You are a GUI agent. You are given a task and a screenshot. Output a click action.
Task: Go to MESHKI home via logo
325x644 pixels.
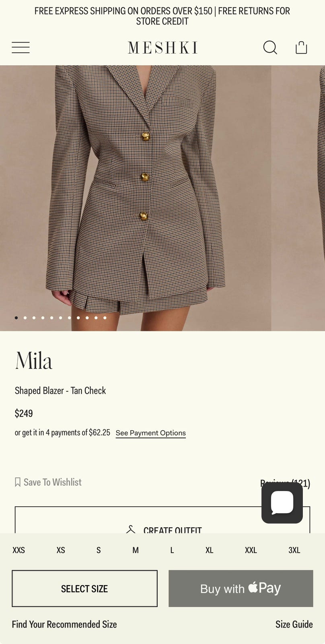pyautogui.click(x=162, y=47)
